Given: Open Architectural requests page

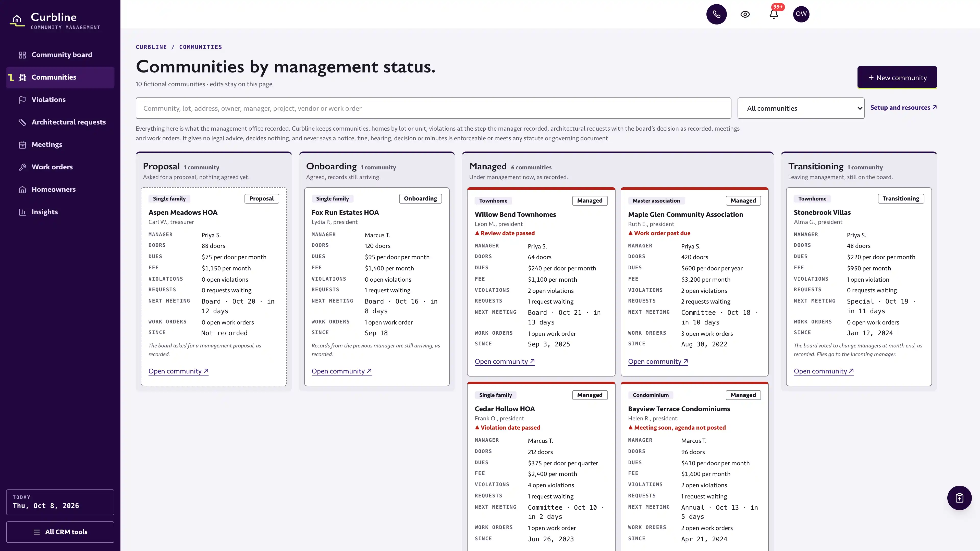Looking at the screenshot, I should coord(60,122).
